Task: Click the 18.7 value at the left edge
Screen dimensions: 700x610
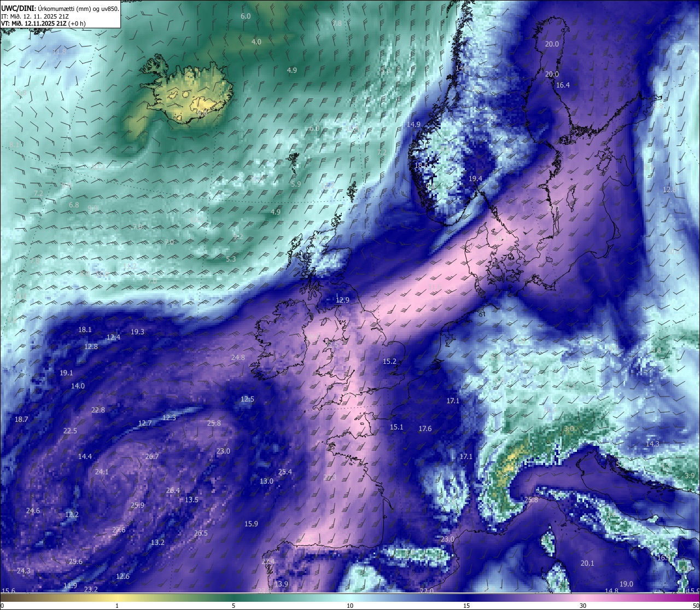Action: (x=21, y=420)
